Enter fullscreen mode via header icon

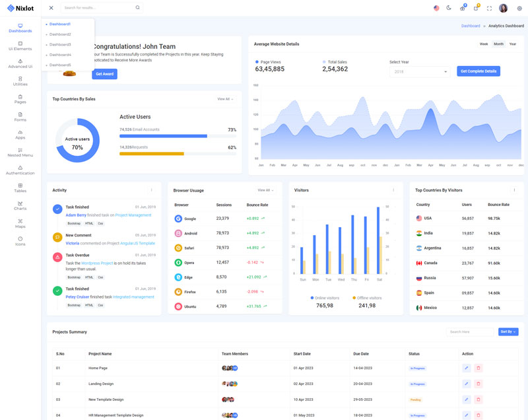click(489, 8)
